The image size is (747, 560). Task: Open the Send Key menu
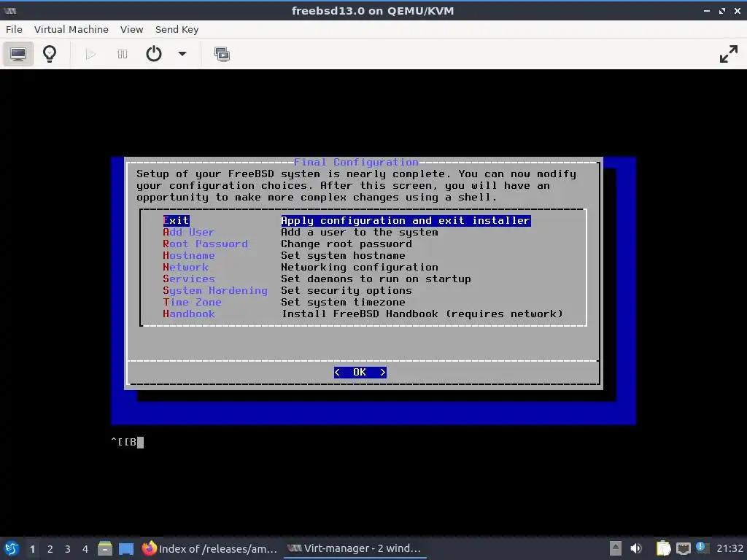coord(177,29)
